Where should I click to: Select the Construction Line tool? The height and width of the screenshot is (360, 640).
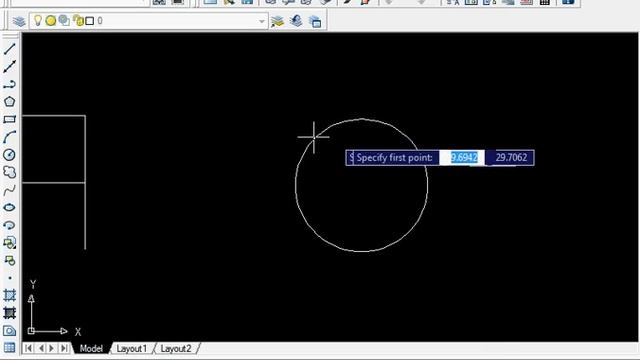pyautogui.click(x=9, y=67)
